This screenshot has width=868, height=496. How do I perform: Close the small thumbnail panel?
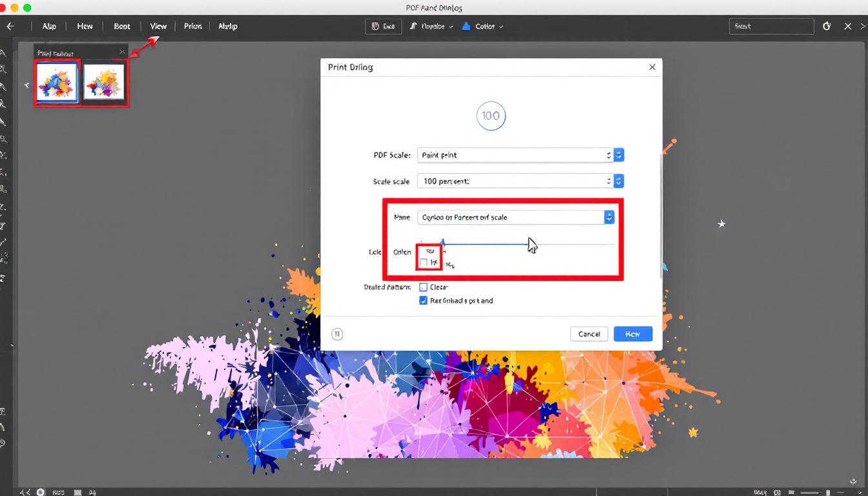122,52
